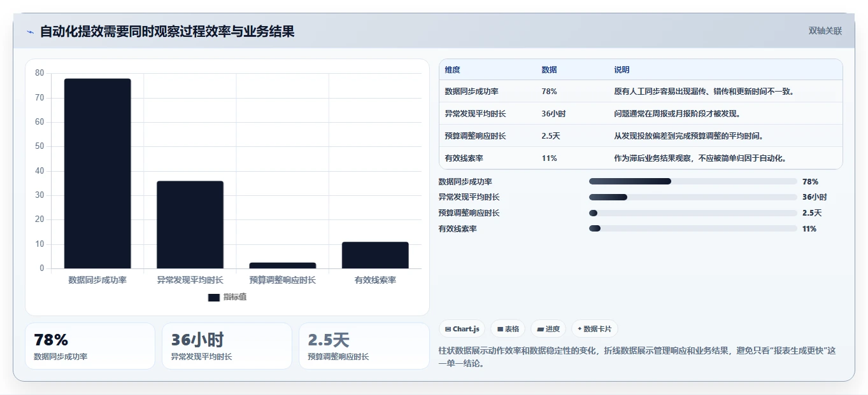Viewport: 868px width, 395px height.
Task: Click the title 自动化提效需要同时观察过程效率与业务结果
Action: tap(167, 31)
